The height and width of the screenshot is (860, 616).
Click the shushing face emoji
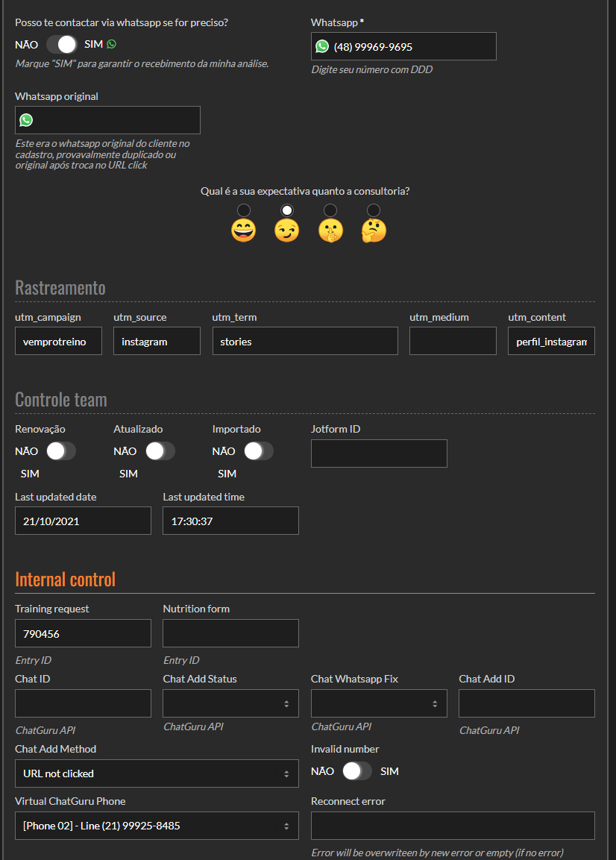pyautogui.click(x=331, y=231)
